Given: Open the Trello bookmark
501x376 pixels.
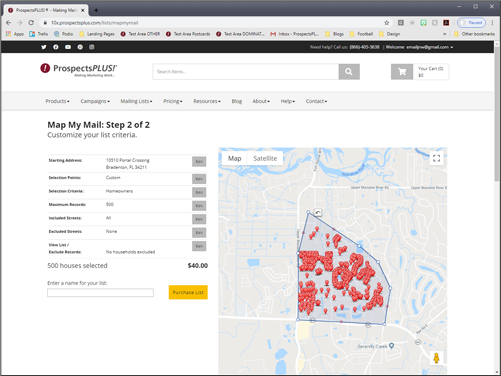Looking at the screenshot, I should tap(39, 34).
